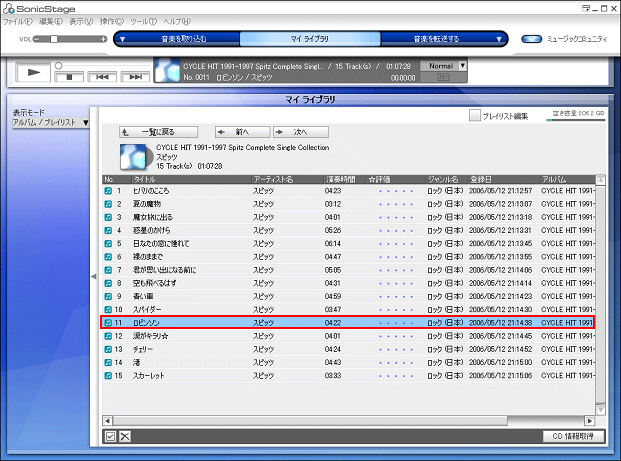Click vertical scrollbar up arrow

[600, 180]
